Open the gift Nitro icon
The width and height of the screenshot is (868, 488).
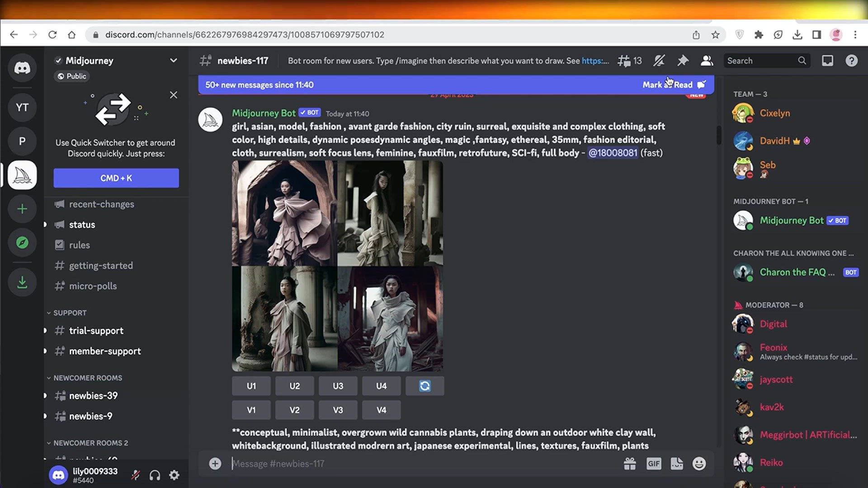click(x=630, y=464)
